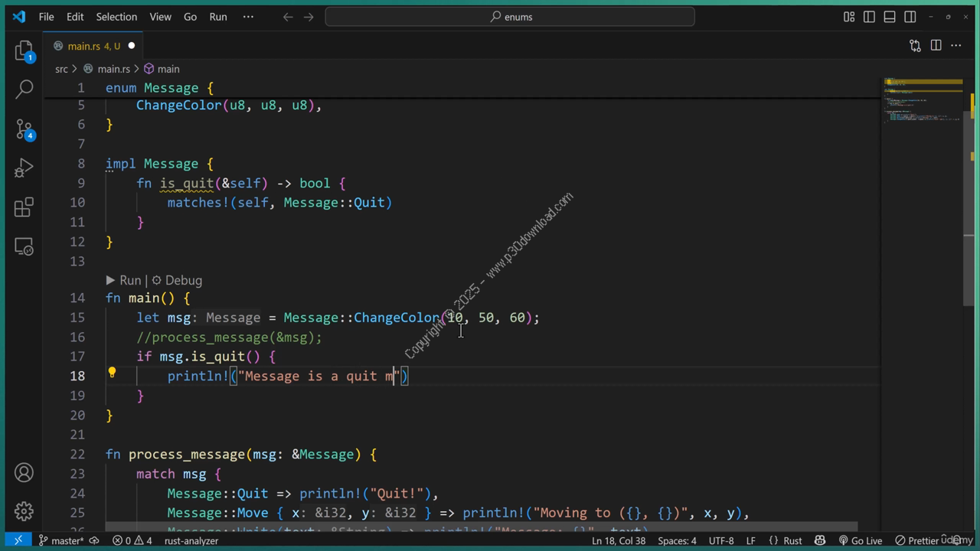Open the File menu
Image resolution: width=980 pixels, height=551 pixels.
tap(46, 17)
